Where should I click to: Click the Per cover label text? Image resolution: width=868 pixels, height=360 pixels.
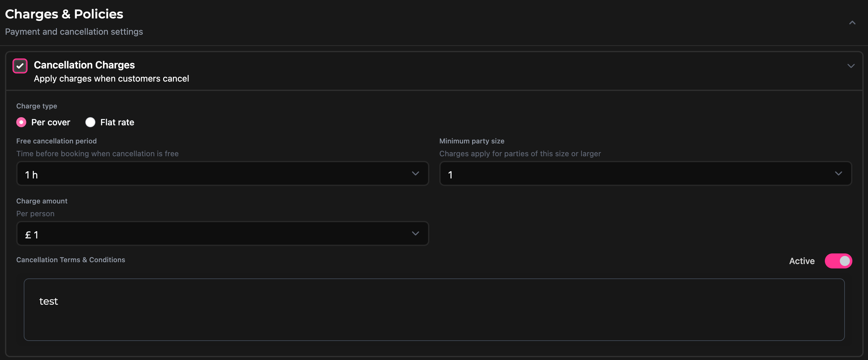point(51,122)
